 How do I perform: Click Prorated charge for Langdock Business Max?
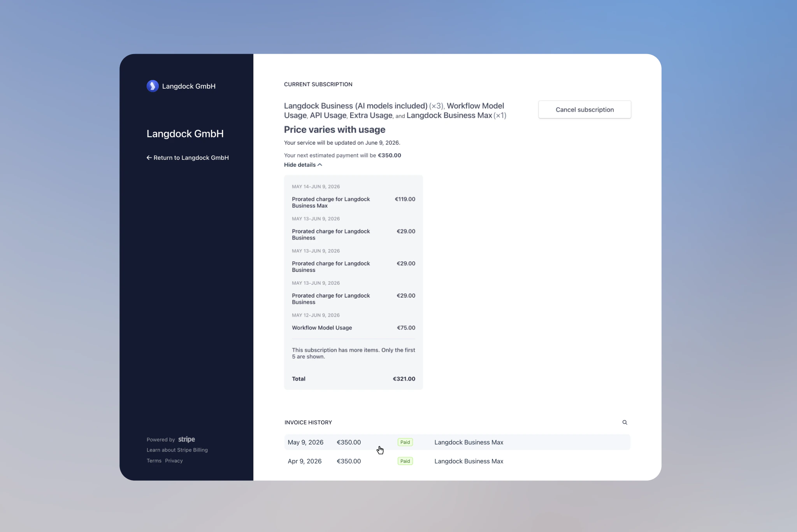point(331,202)
